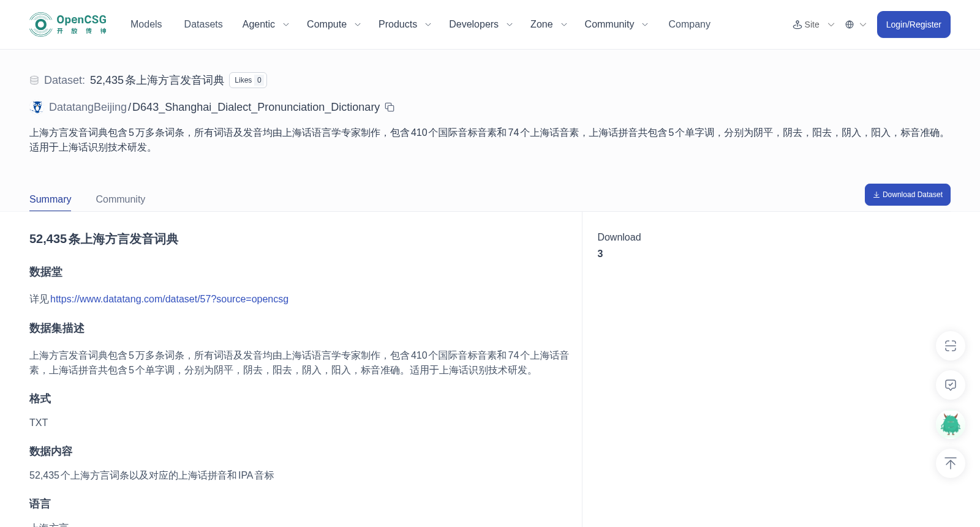
Task: Open the DatatangBeijing owner link
Action: click(88, 107)
